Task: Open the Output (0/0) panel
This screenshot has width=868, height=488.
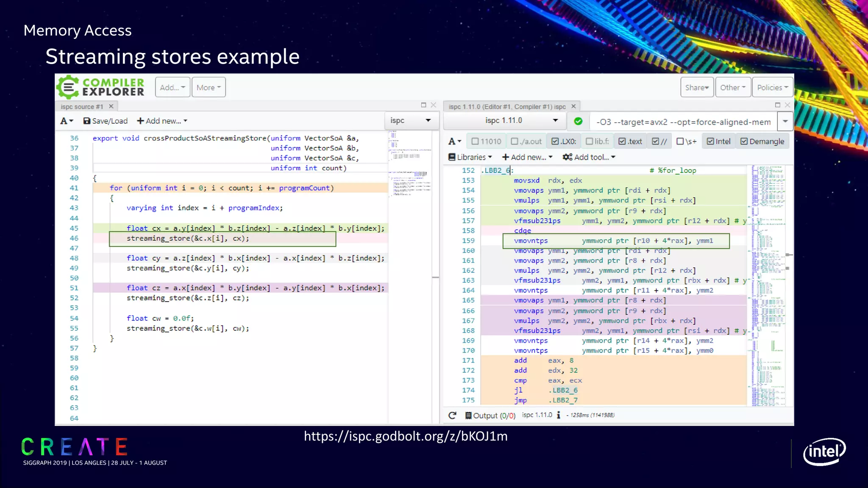Action: pos(490,416)
